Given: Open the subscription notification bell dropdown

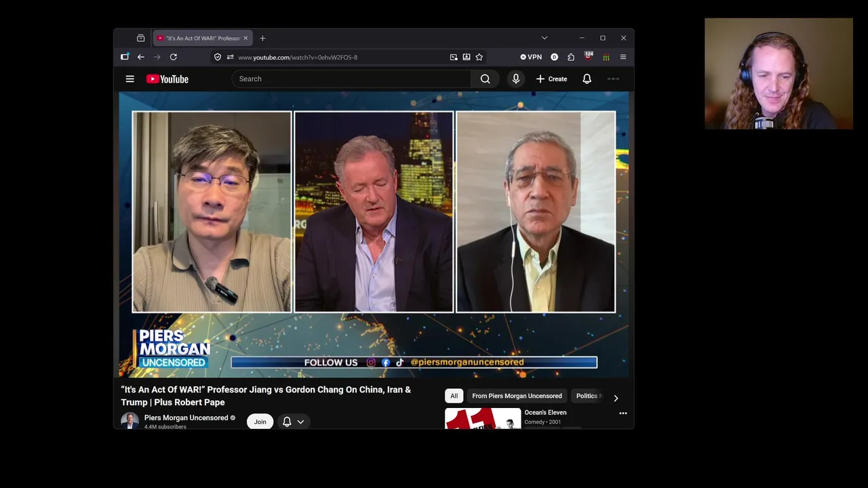Looking at the screenshot, I should (294, 422).
